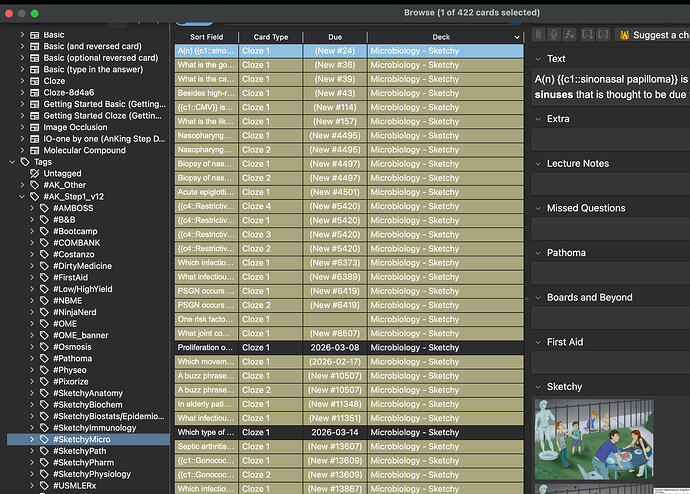Click the Untagged icon in sidebar

[32, 173]
